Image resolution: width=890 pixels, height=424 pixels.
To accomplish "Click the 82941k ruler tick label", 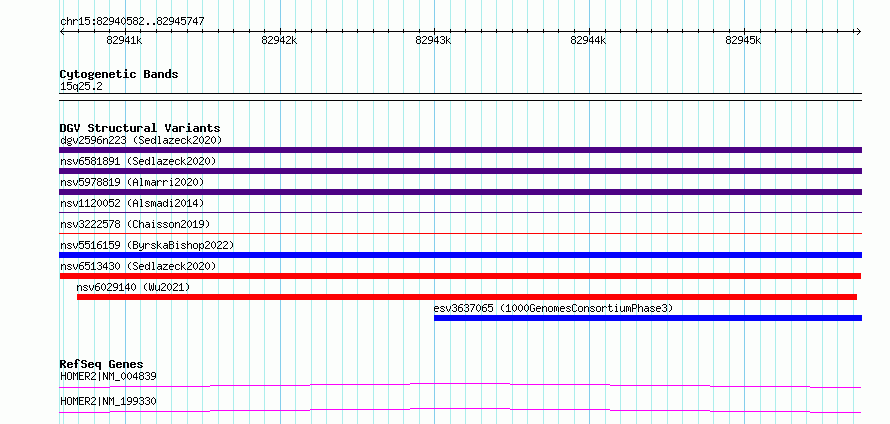I will tap(124, 40).
